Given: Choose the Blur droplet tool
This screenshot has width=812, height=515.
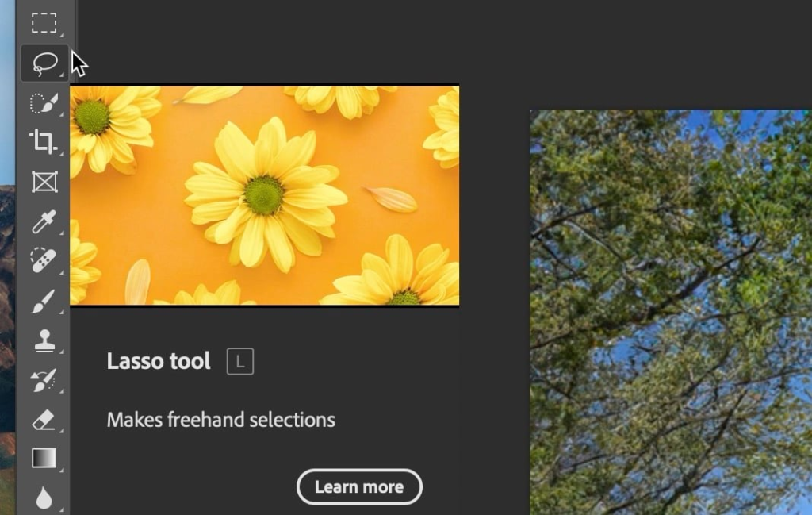Looking at the screenshot, I should click(x=44, y=498).
